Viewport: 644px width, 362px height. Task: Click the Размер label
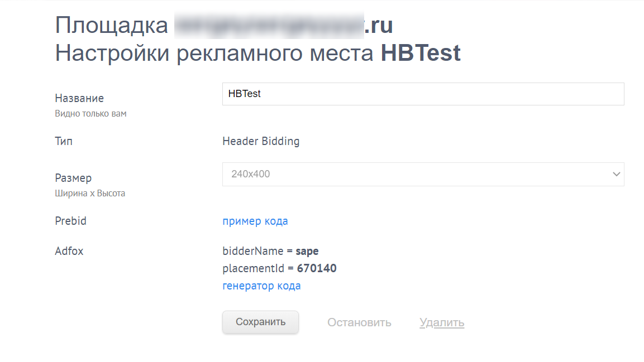pyautogui.click(x=73, y=178)
